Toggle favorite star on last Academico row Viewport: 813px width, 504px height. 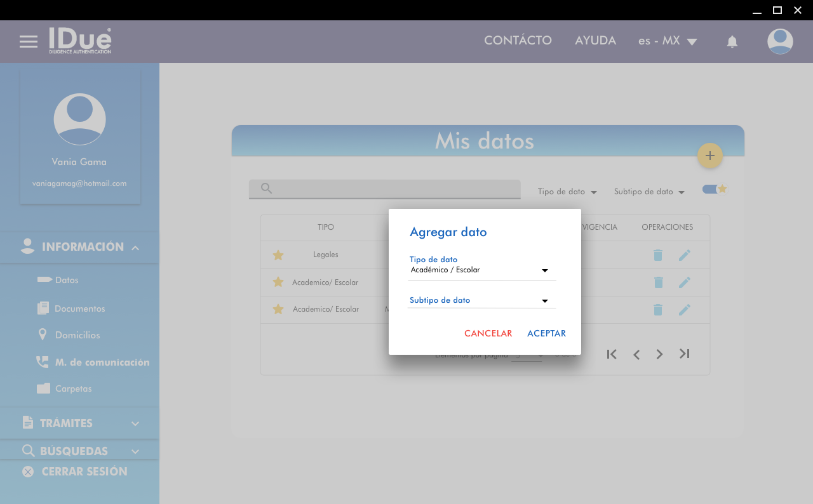pos(278,309)
